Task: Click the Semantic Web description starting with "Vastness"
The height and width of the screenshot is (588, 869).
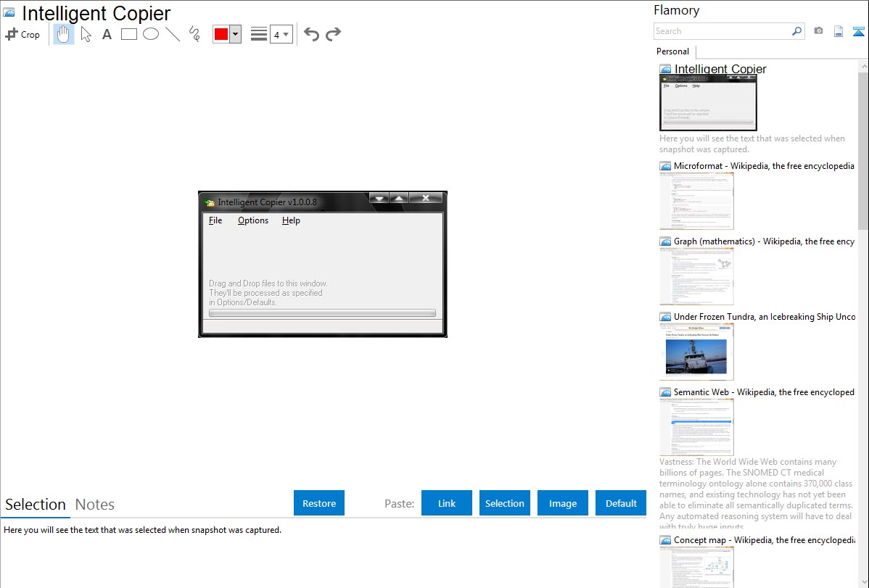Action: 757,494
